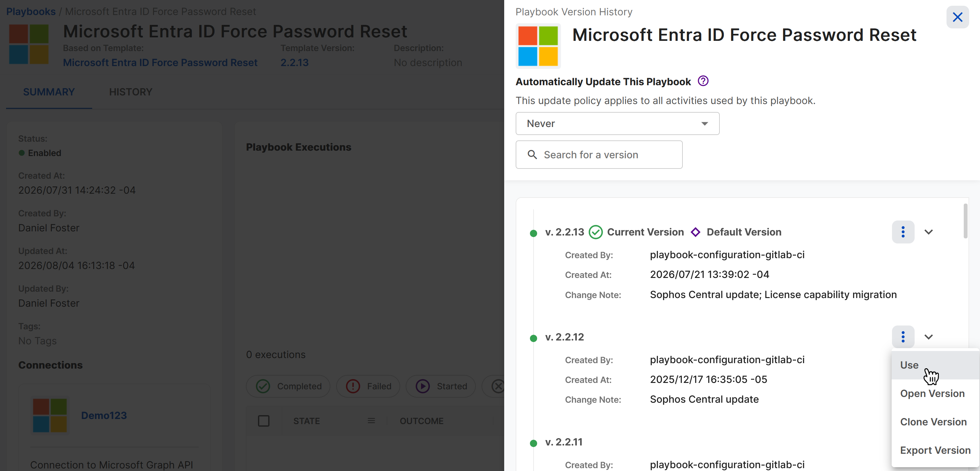Click the Microsoft logo in the version panel
The width and height of the screenshot is (980, 471).
coord(538,46)
